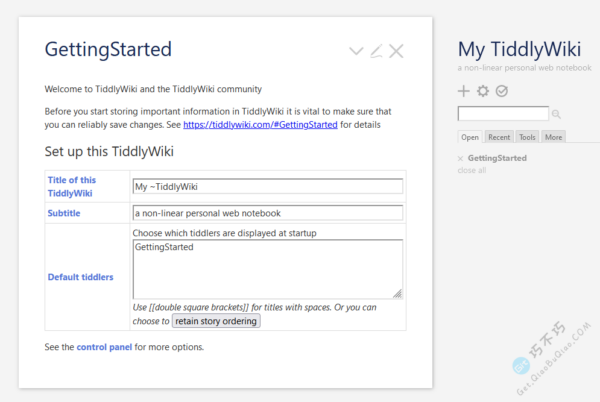Click the advanced search magnifier icon
Screen dimensions: 600x402
(557, 115)
